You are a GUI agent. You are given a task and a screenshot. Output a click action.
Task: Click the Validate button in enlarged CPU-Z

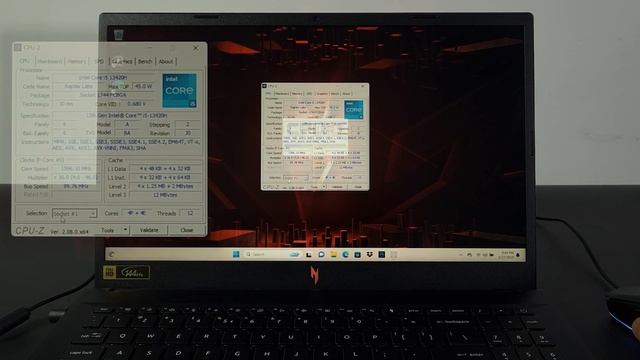coord(149,230)
